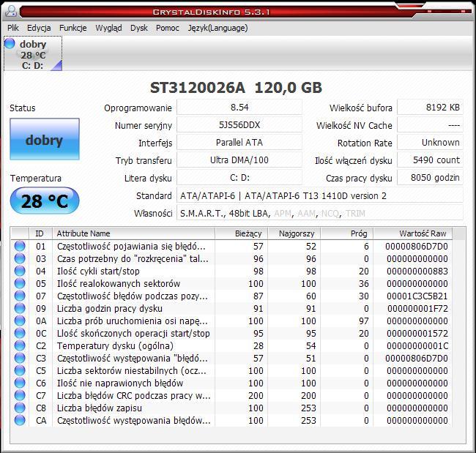476x453 pixels.
Task: Select row Temperatury dysku (ogólna)
Action: tap(231, 345)
